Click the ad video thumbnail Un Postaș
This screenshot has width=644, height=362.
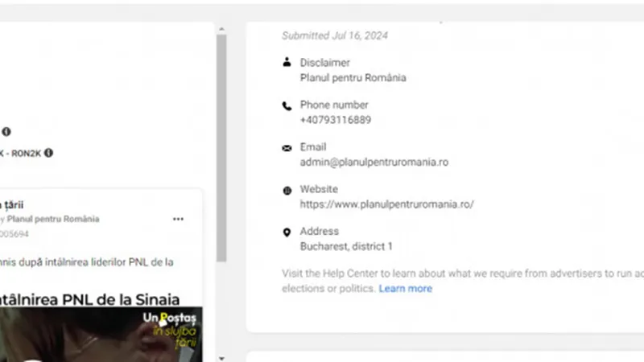[101, 334]
